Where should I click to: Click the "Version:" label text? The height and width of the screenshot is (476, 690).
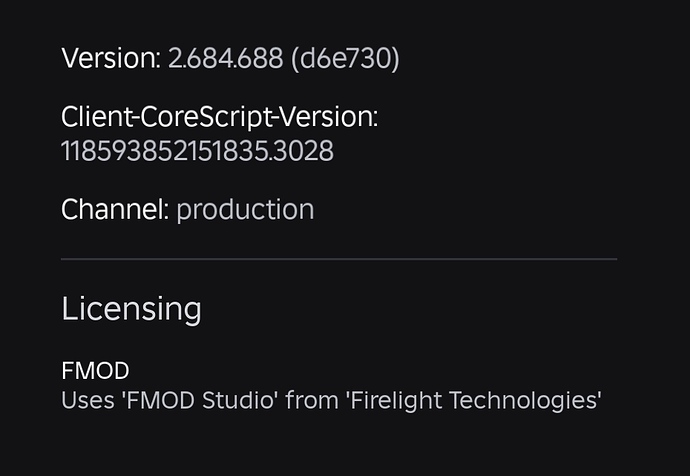110,59
